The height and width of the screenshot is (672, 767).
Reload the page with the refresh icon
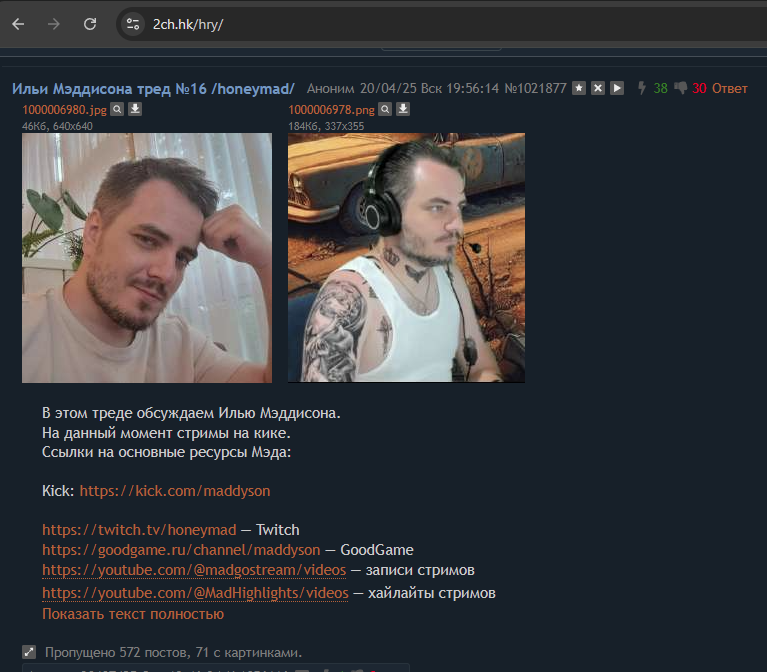tap(90, 24)
